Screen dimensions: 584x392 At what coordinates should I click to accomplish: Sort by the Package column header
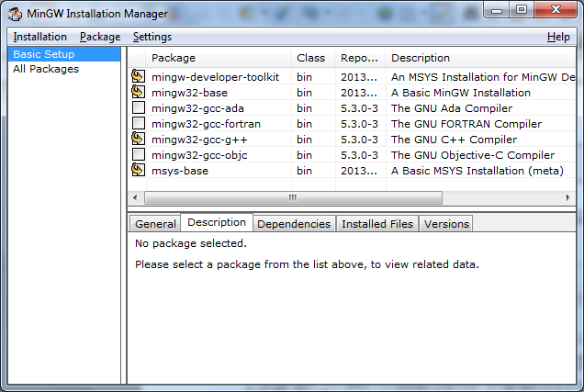(x=219, y=58)
